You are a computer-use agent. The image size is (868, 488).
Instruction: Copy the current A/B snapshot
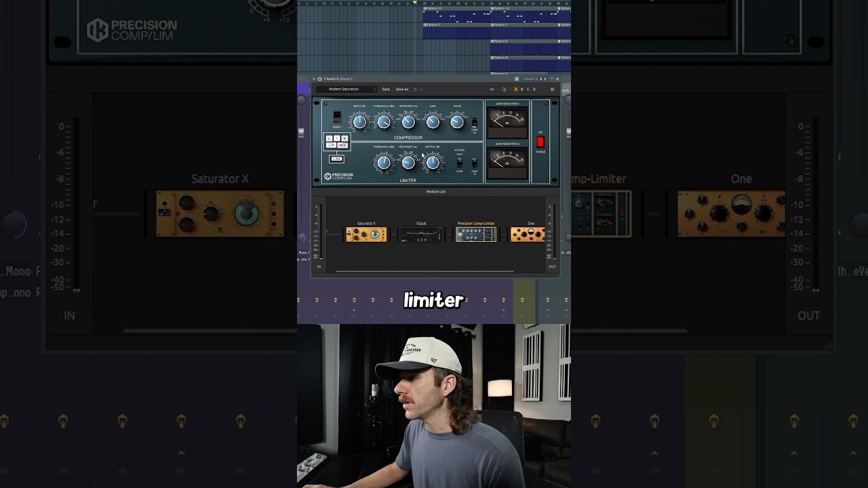[504, 89]
